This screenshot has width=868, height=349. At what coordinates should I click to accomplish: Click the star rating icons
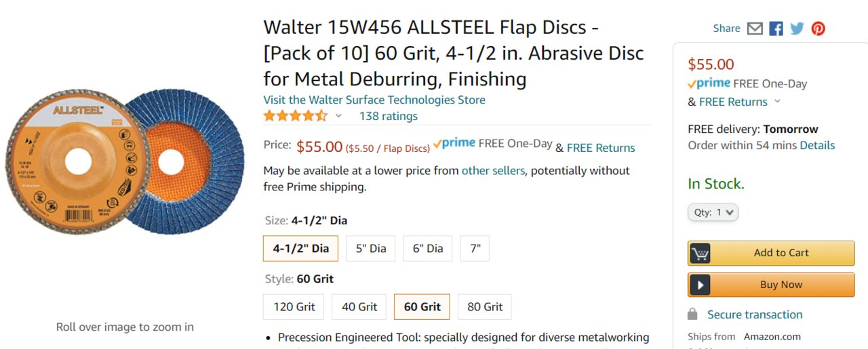[x=295, y=116]
